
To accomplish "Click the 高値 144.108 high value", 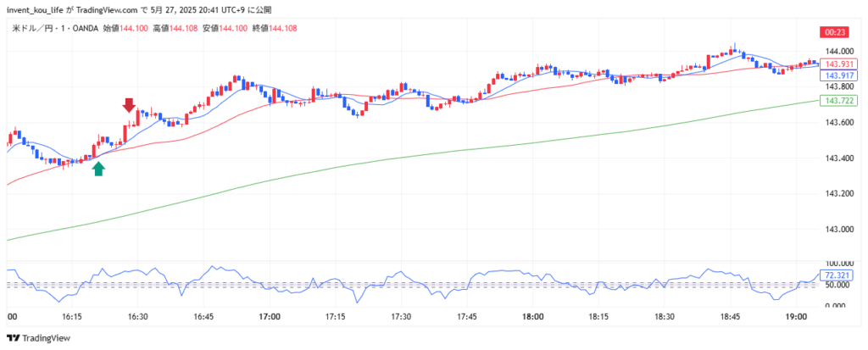I will click(174, 29).
